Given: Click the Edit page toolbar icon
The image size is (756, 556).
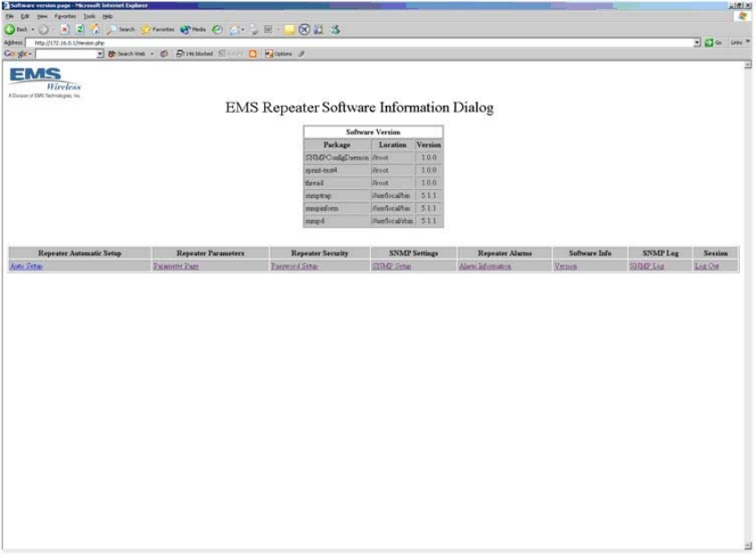Looking at the screenshot, I should coord(269,30).
